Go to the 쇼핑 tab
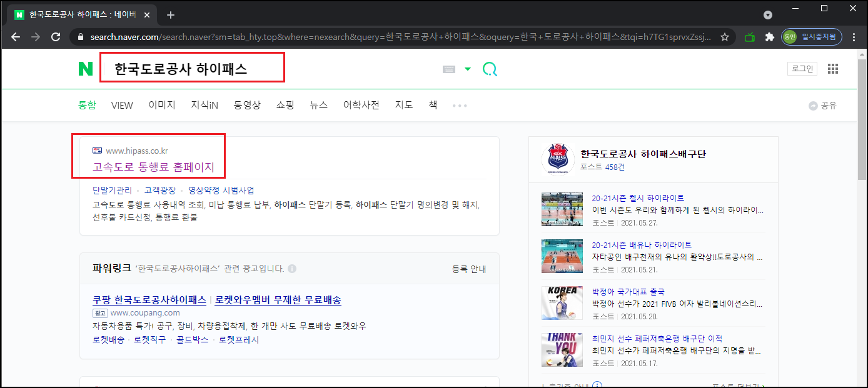 (285, 105)
